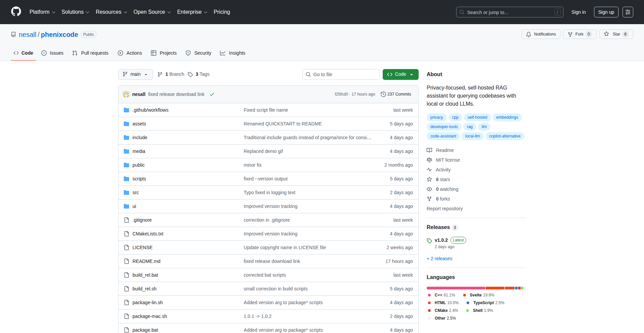This screenshot has height=333, width=644.
Task: Open the main branch selector
Action: click(x=135, y=74)
